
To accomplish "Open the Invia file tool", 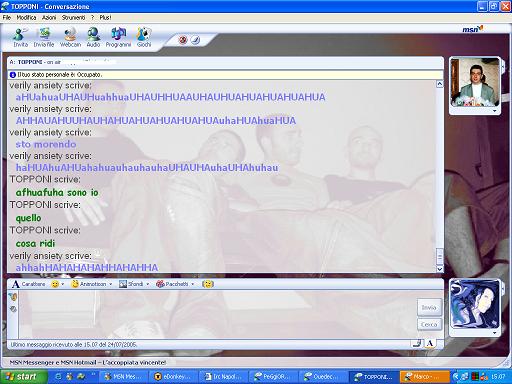I will 44,37.
